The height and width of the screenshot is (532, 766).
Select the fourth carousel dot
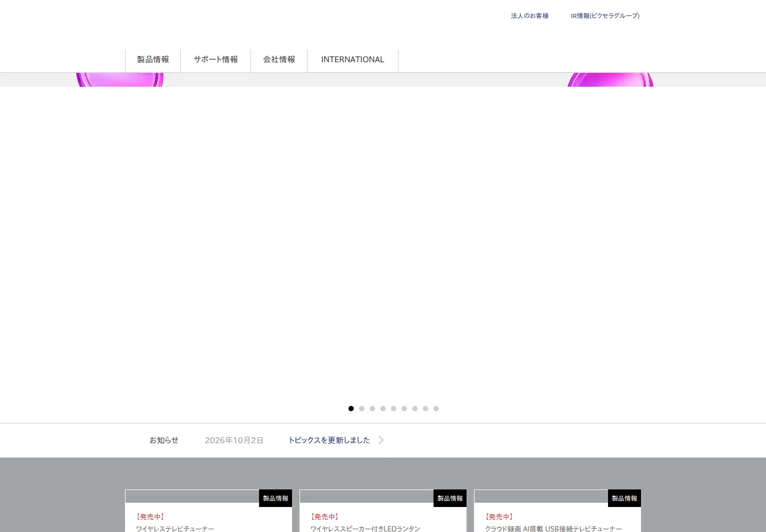(383, 409)
